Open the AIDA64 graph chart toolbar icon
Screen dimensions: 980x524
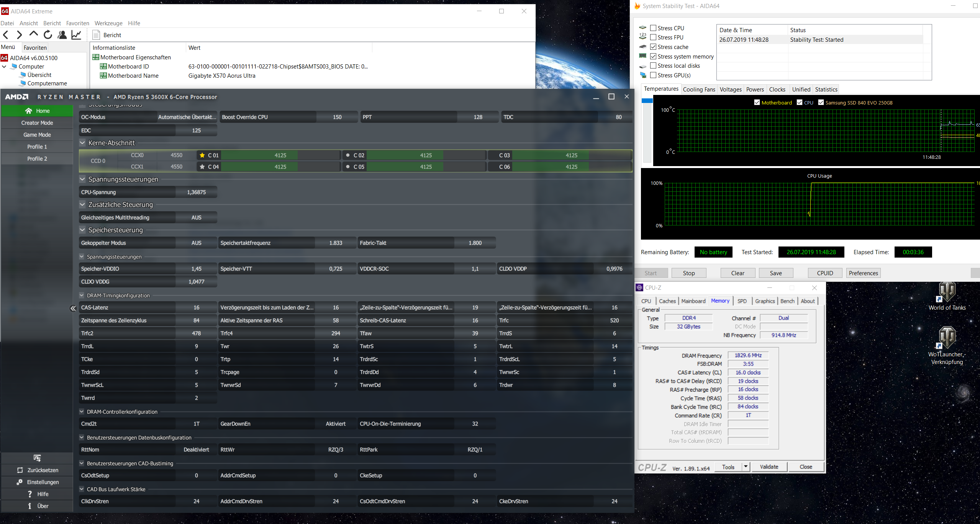pyautogui.click(x=77, y=35)
